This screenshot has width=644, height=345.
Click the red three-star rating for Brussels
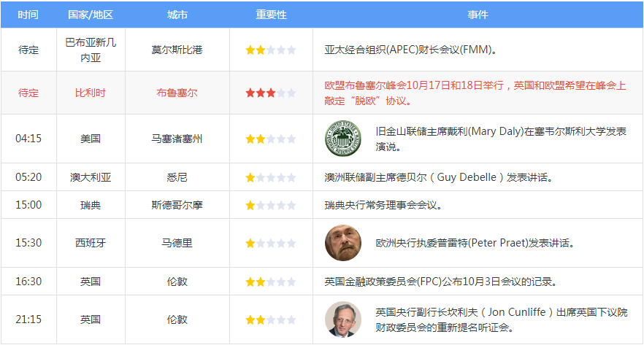(271, 93)
